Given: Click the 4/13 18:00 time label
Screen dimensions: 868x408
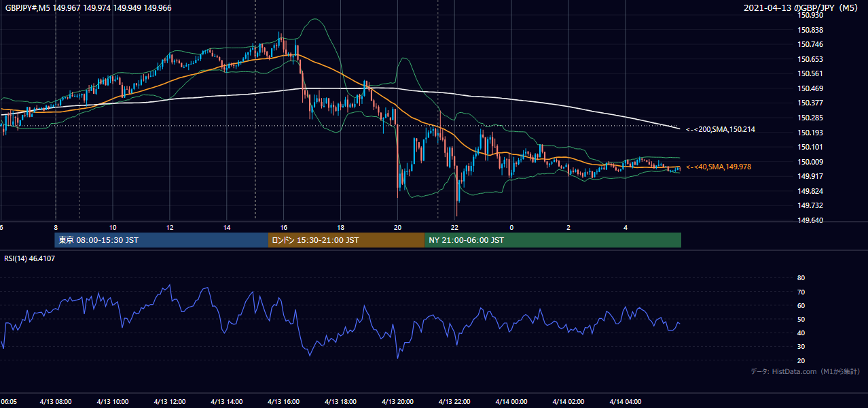Looking at the screenshot, I should pos(340,402).
